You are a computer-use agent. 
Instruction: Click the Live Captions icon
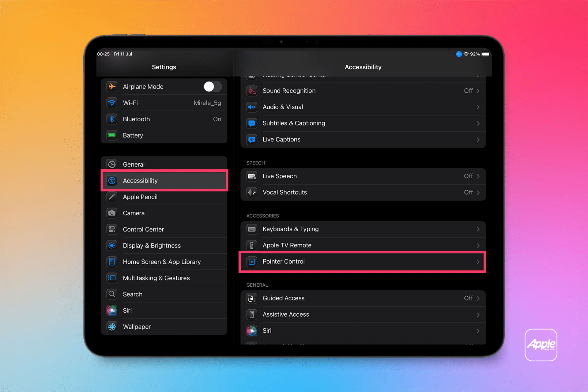[252, 140]
